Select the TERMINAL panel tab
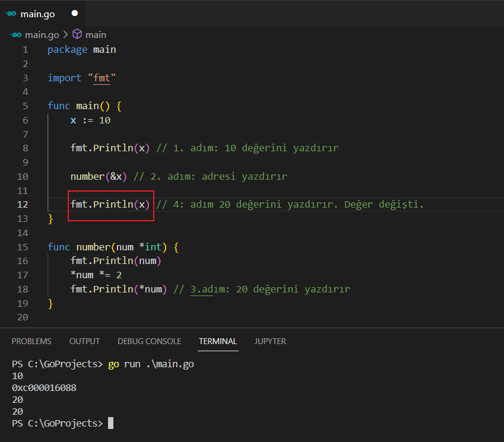 (x=218, y=341)
